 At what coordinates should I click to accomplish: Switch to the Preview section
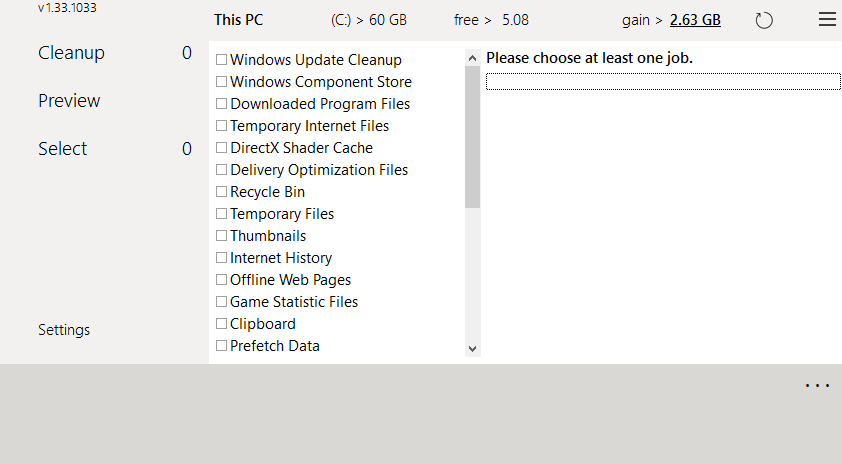tap(69, 101)
